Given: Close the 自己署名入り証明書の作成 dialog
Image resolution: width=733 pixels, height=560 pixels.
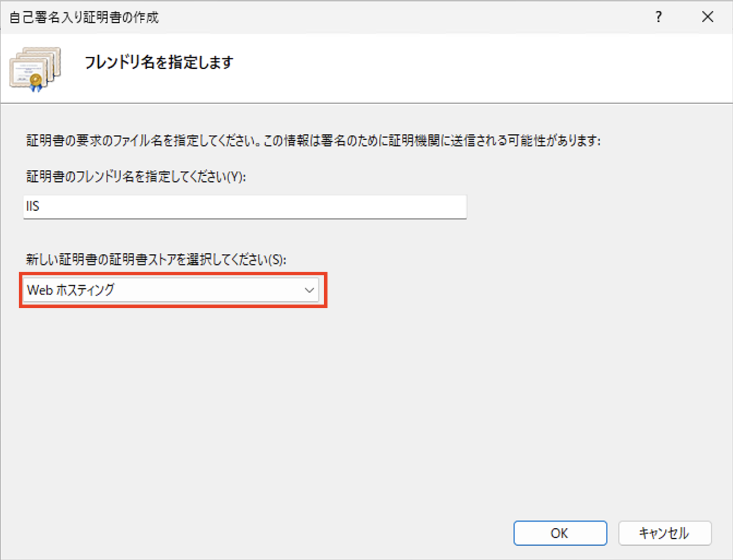Looking at the screenshot, I should pos(707,17).
